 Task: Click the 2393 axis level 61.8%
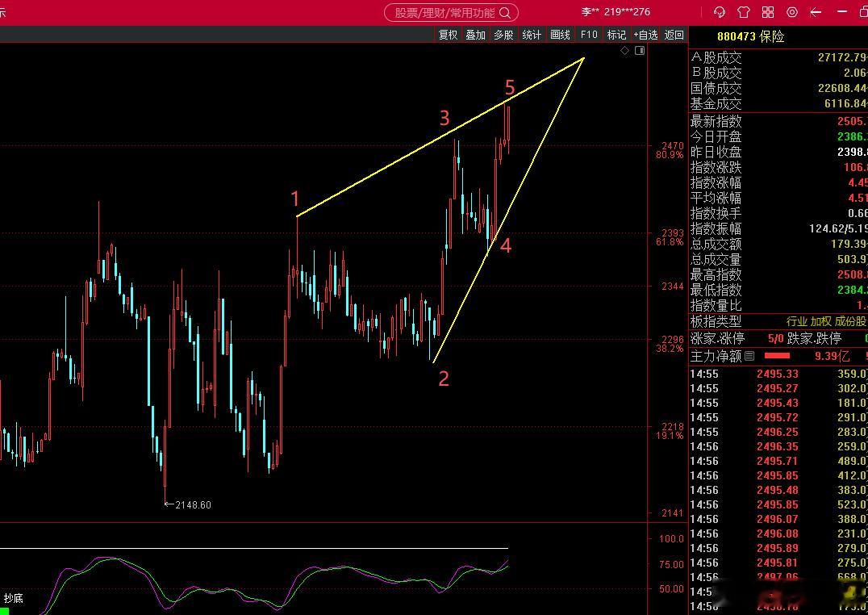pyautogui.click(x=670, y=237)
